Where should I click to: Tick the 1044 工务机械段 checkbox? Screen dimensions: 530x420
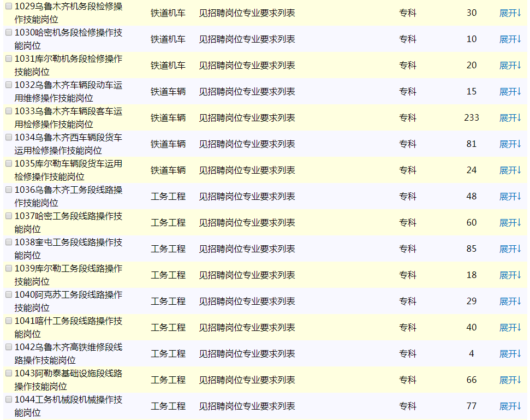[8, 400]
